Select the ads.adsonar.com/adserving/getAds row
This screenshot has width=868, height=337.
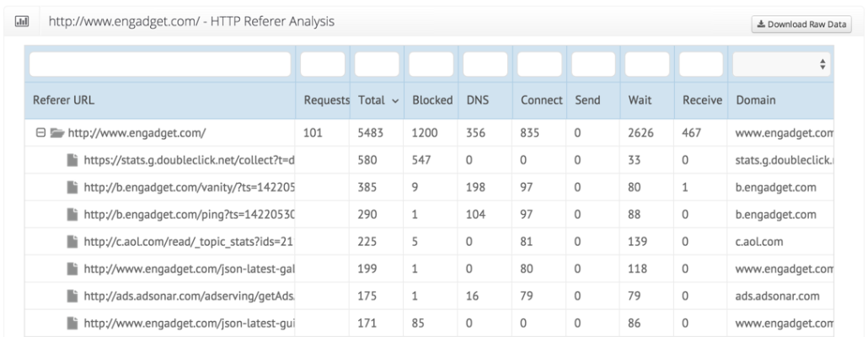point(429,296)
